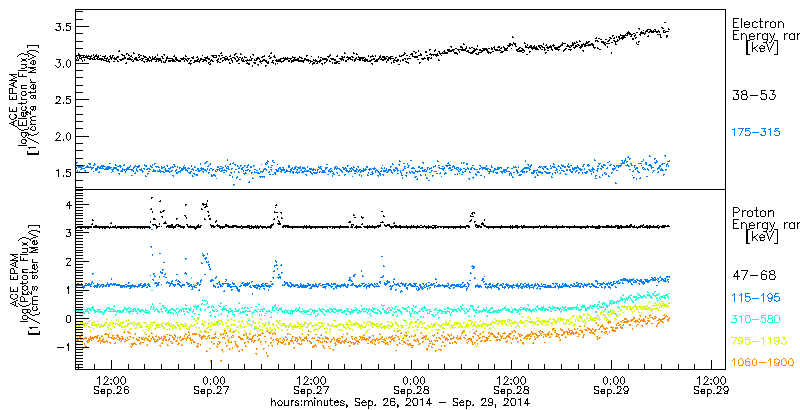Click the 4 tick on proton axis

68,204
